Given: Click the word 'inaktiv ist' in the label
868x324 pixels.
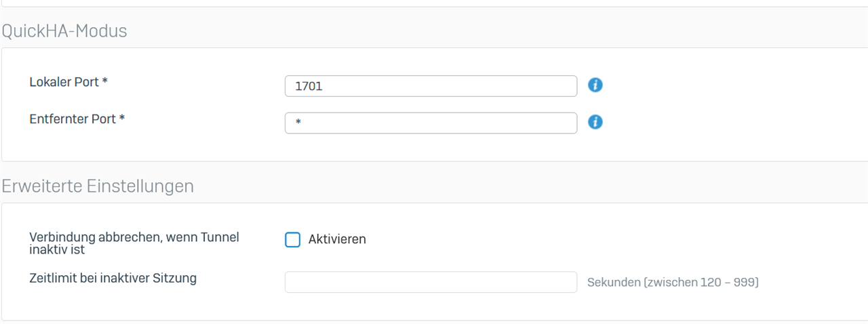Looking at the screenshot, I should click(57, 250).
